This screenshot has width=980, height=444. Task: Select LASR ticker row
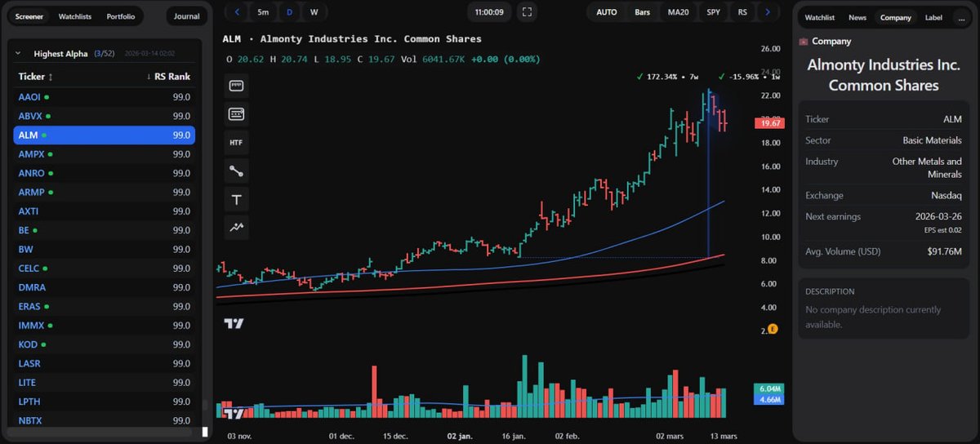105,363
